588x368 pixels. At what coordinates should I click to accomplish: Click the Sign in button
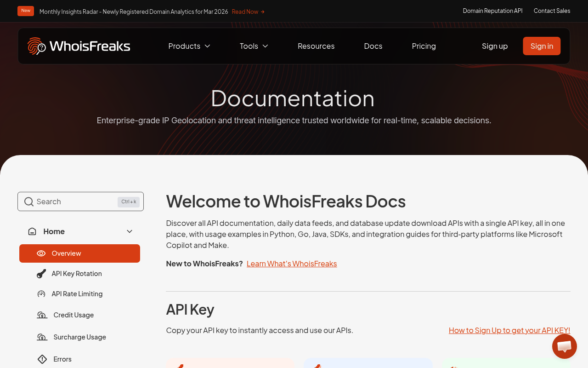[x=542, y=46]
